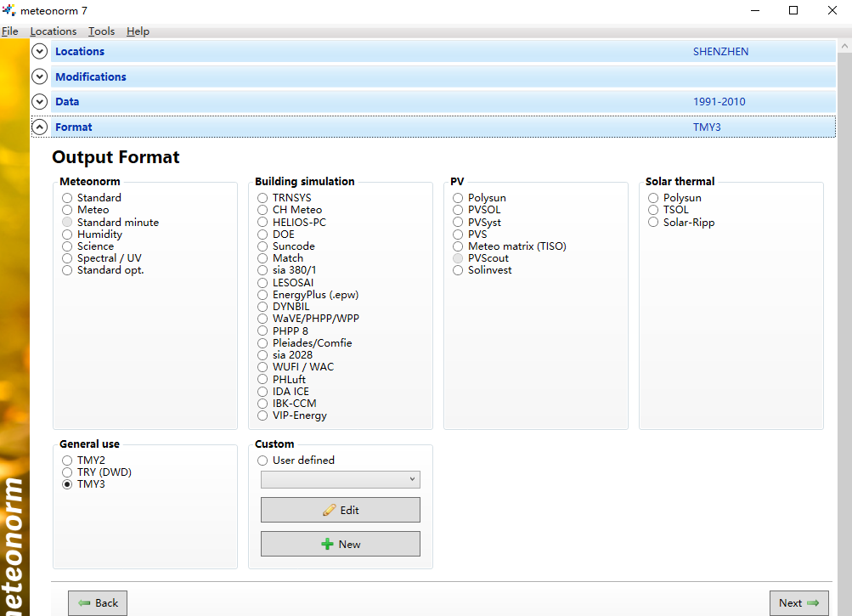This screenshot has height=616, width=852.
Task: Open the user defined format dropdown
Action: pyautogui.click(x=340, y=480)
